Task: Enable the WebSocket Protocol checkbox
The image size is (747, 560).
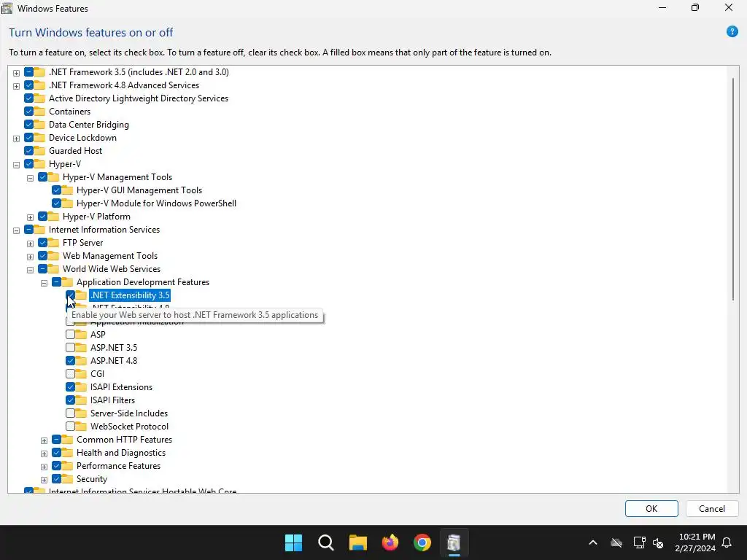Action: 70,426
